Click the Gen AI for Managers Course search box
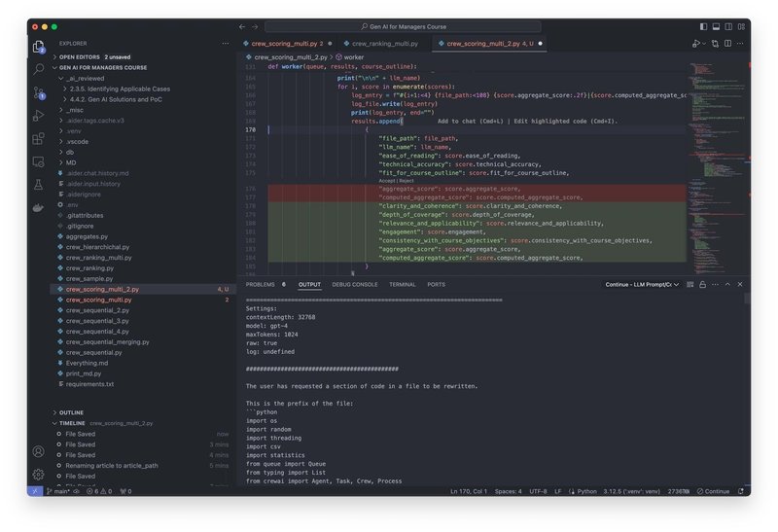 coord(403,27)
